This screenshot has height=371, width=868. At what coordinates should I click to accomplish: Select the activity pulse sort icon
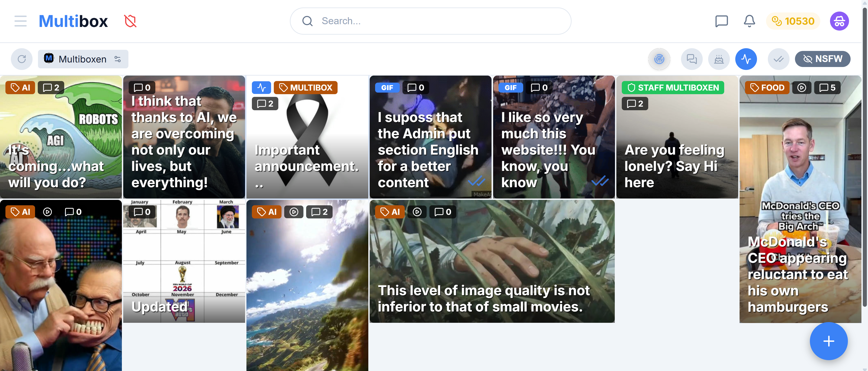coord(746,59)
